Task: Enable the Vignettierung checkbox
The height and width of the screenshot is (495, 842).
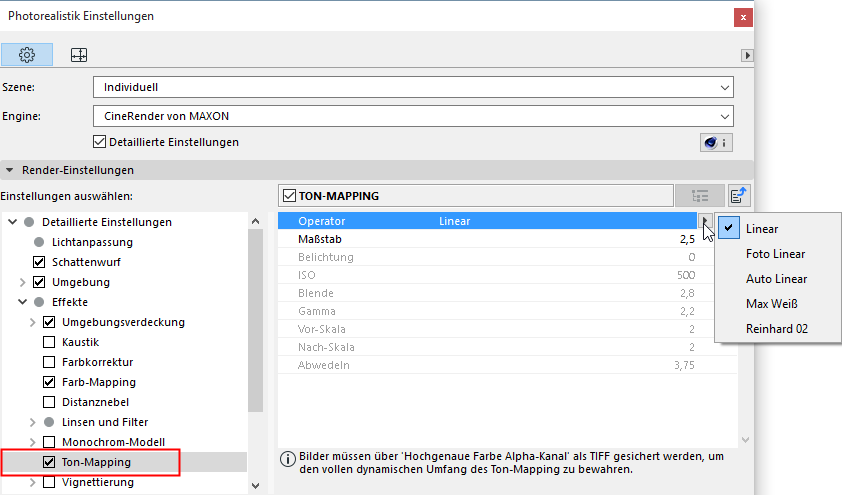Action: pos(49,482)
